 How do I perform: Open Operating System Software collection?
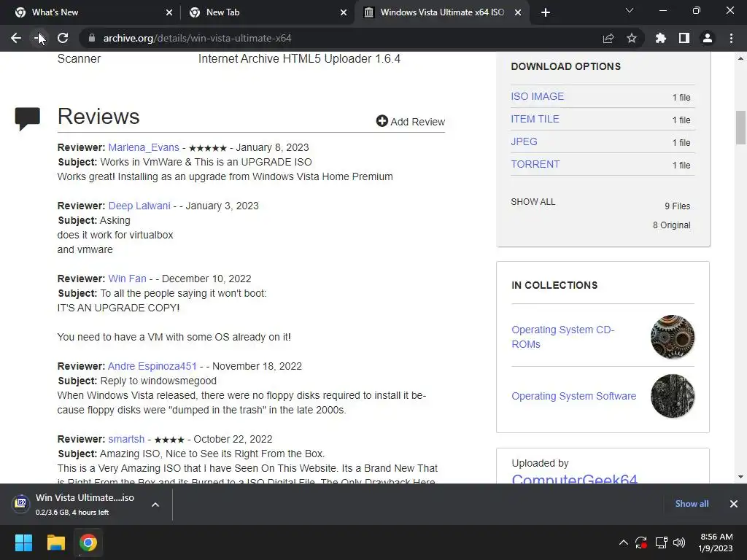coord(573,396)
